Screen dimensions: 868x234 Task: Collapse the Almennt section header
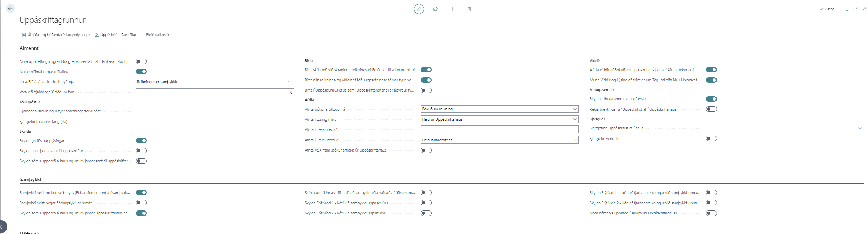29,48
